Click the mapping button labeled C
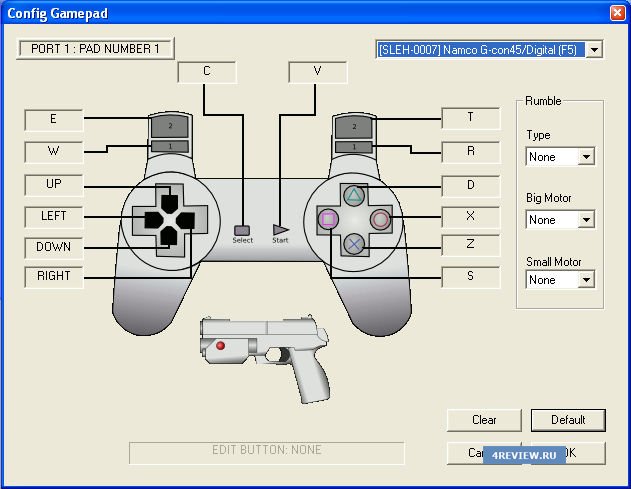 click(207, 72)
